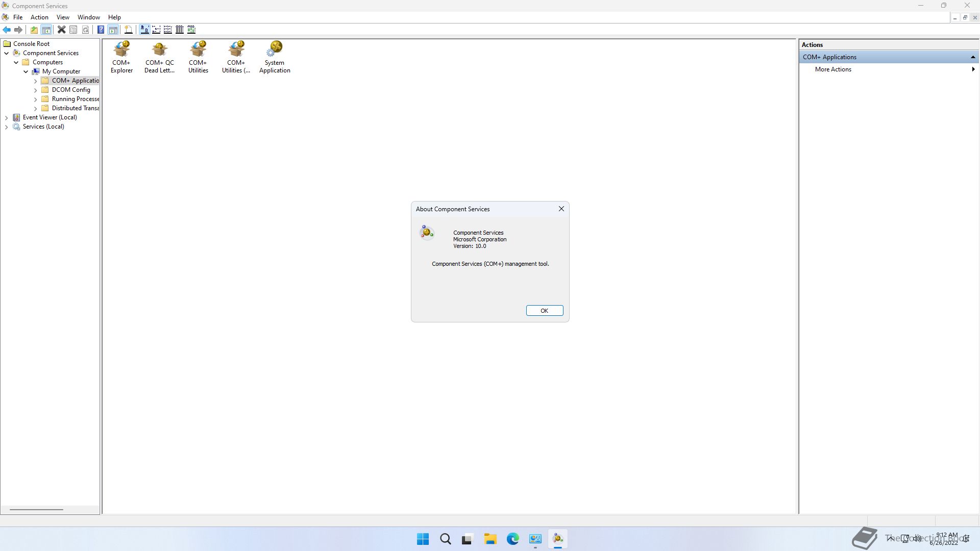This screenshot has width=980, height=551.
Task: Click the blue Help question mark icon
Action: [x=101, y=30]
